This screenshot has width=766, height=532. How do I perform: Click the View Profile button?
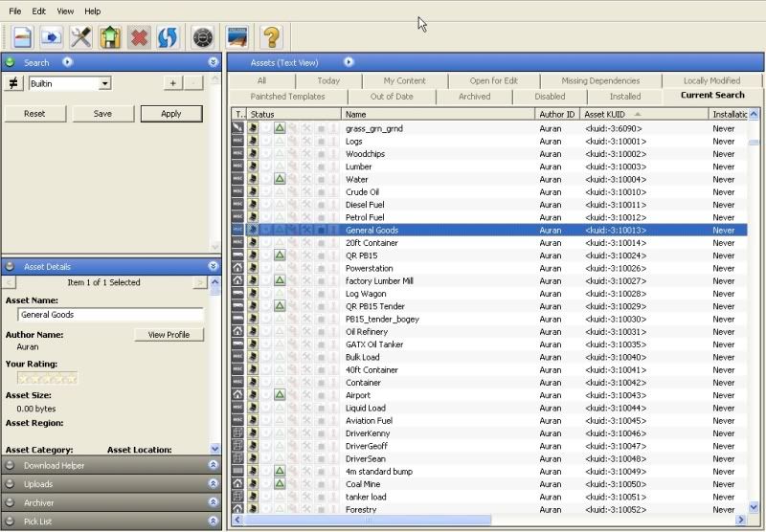click(x=169, y=335)
